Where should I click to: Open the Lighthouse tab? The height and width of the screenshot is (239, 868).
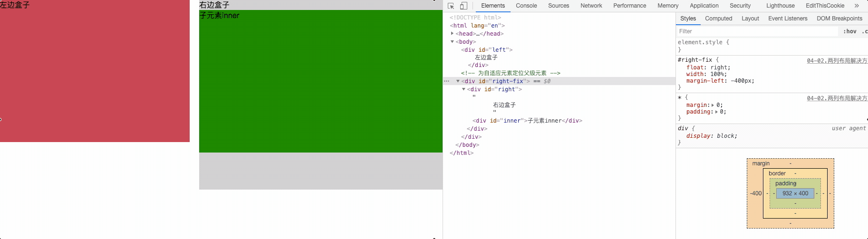click(x=780, y=6)
